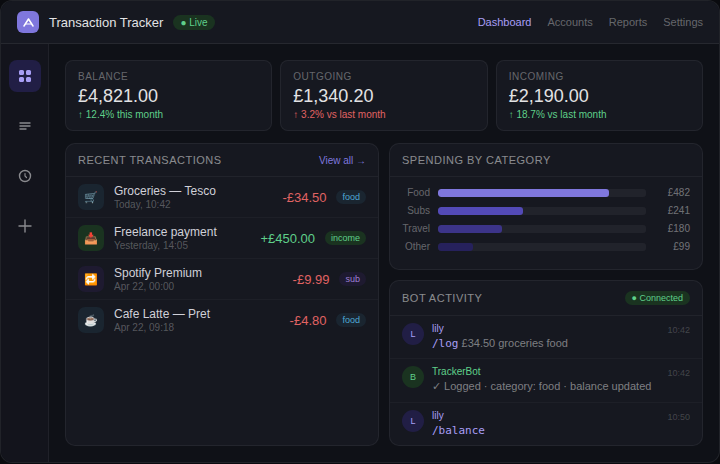The height and width of the screenshot is (464, 720).
Task: Click the Yesterday, 14:05 transaction date
Action: pos(151,245)
